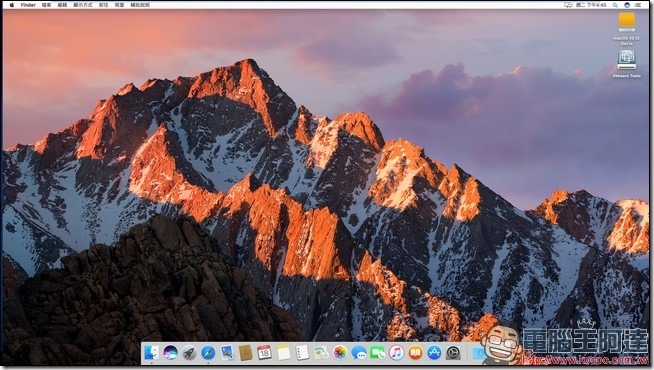The image size is (654, 370).
Task: Open Mail stamp icon in Dock
Action: 227,353
